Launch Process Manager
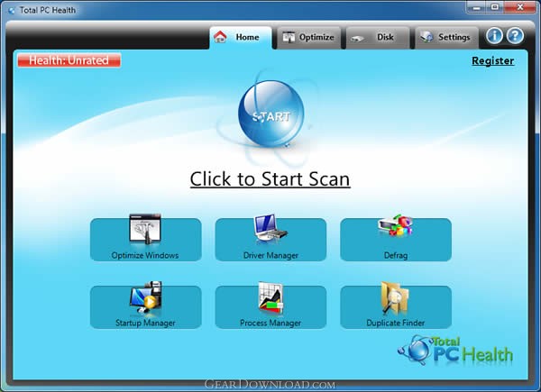 coord(270,307)
